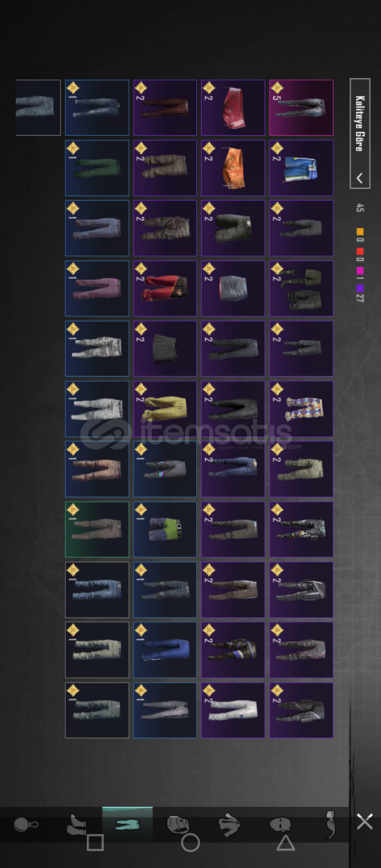Open the hair category icon
This screenshot has width=381, height=868.
coord(330,825)
